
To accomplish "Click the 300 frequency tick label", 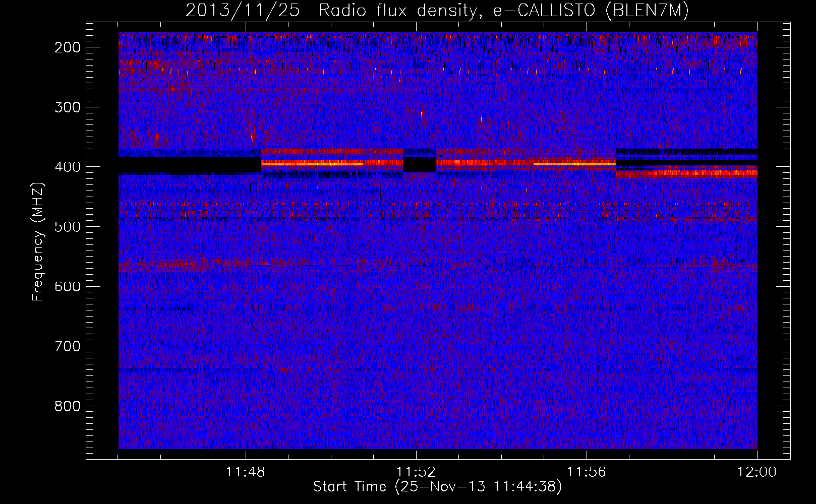I will tap(67, 107).
